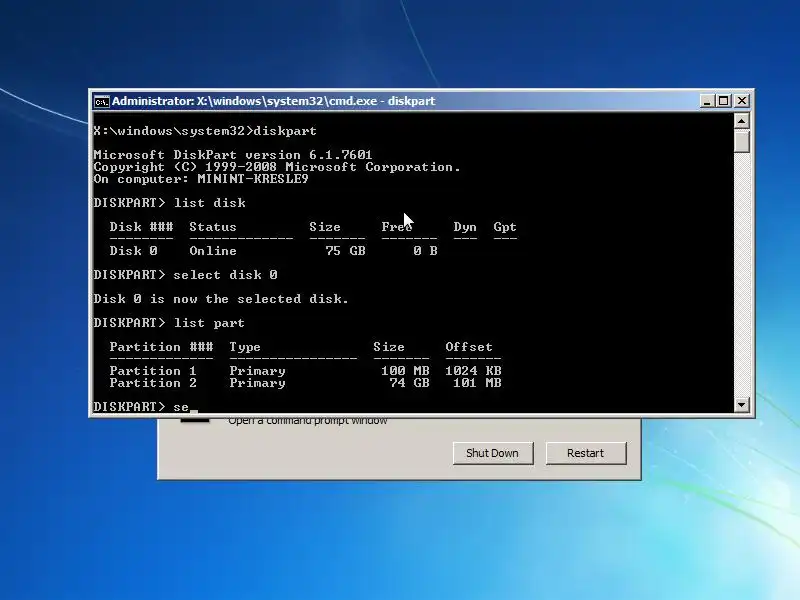Click the 'Offset' column header
800x600 pixels.
(x=469, y=346)
